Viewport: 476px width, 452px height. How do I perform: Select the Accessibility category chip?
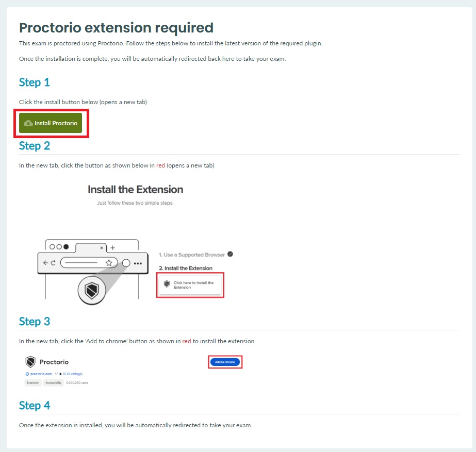point(53,381)
